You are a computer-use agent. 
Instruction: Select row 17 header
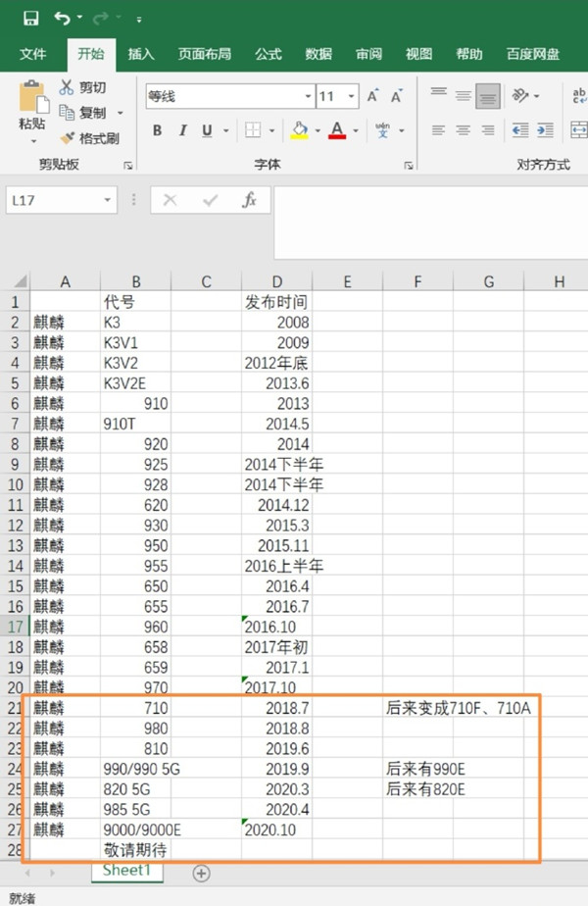coord(15,627)
